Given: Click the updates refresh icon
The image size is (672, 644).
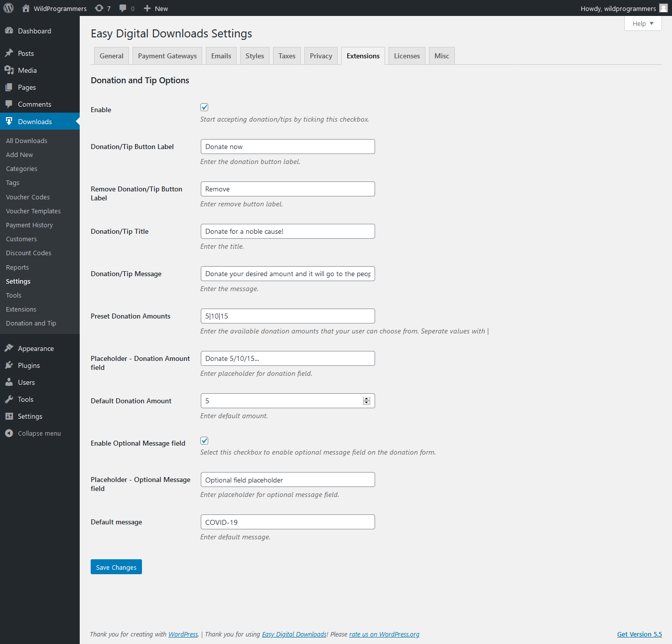Looking at the screenshot, I should (99, 8).
